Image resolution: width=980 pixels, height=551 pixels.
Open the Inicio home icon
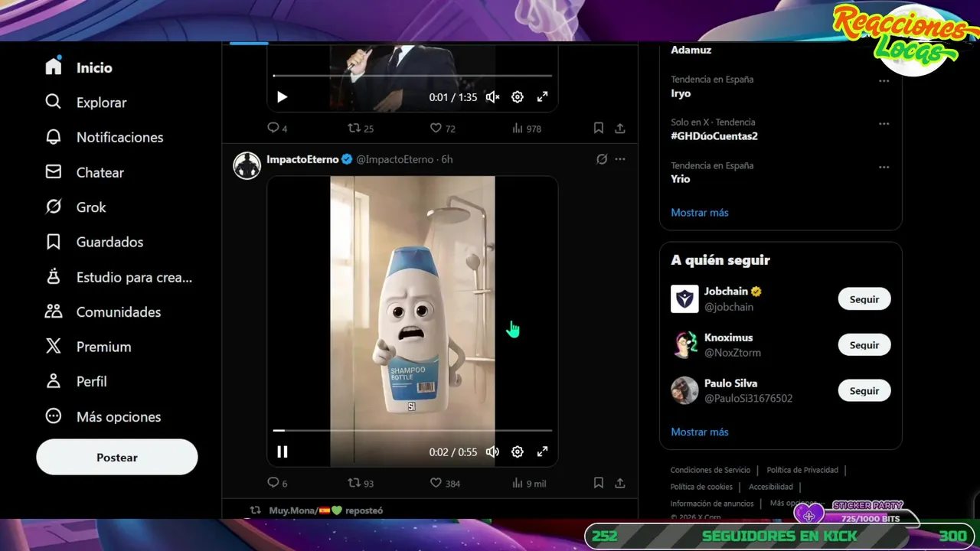(x=53, y=67)
